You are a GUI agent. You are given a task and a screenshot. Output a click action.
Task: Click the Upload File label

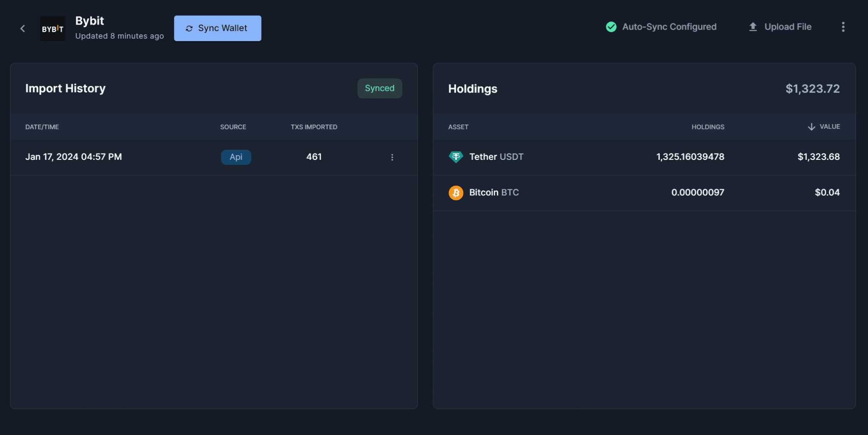[x=788, y=27]
